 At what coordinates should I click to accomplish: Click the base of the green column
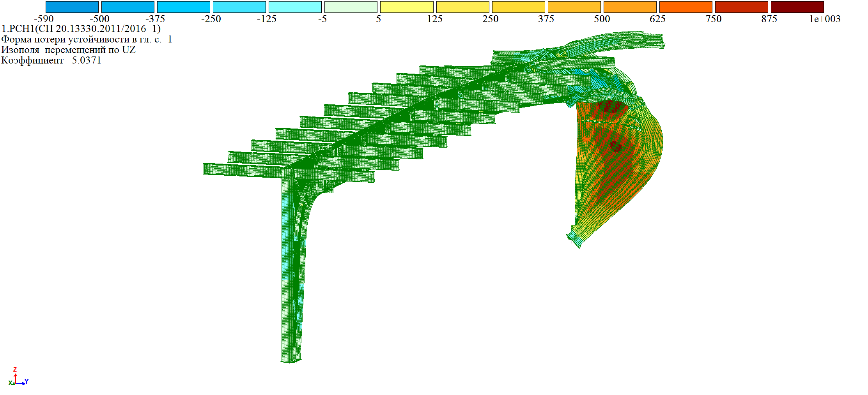[x=291, y=359]
